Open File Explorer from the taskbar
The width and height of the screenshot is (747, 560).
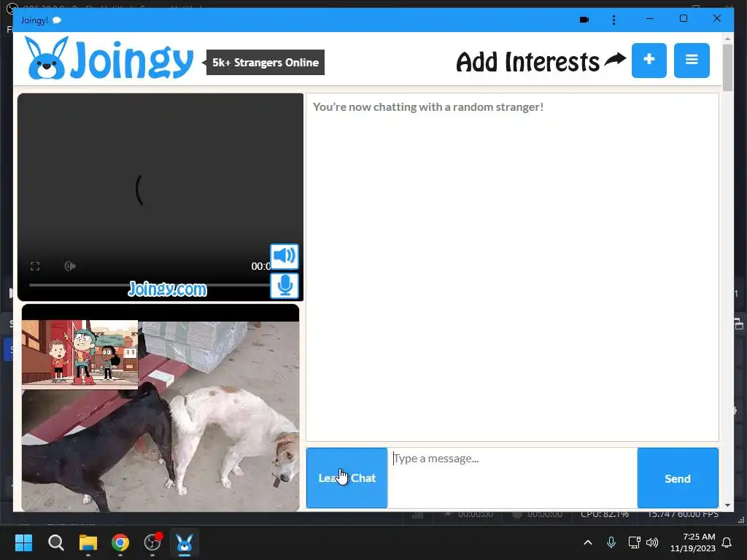click(x=88, y=542)
